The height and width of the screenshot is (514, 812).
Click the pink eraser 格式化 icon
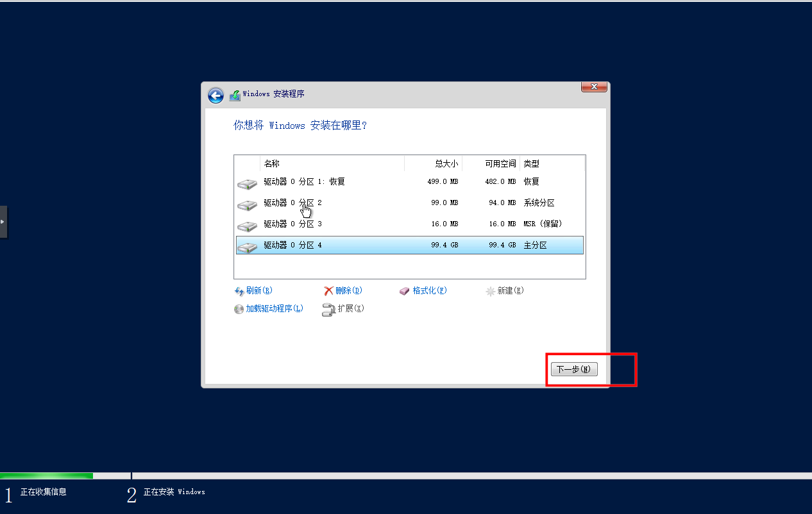pyautogui.click(x=404, y=291)
